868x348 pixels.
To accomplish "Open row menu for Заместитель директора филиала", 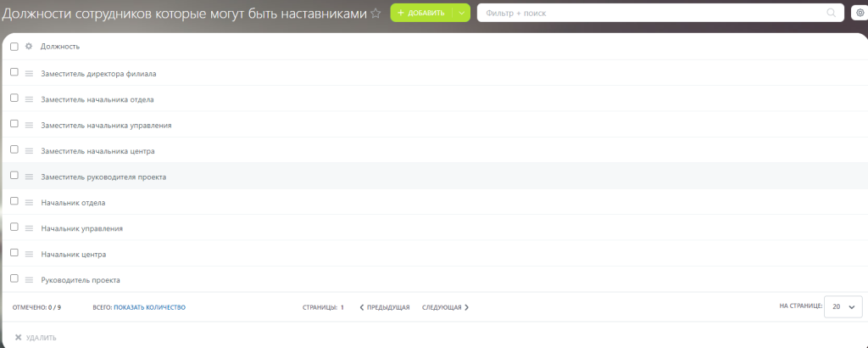I will tap(29, 74).
